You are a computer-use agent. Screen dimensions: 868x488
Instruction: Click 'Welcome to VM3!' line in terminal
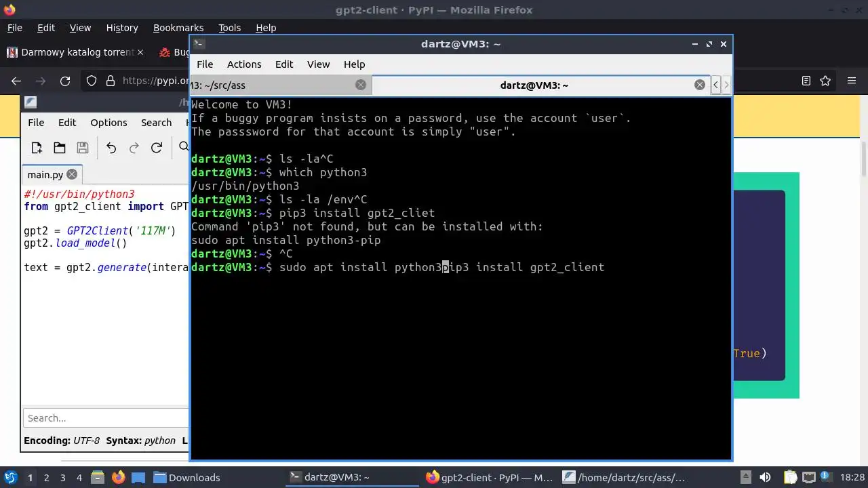pyautogui.click(x=241, y=104)
